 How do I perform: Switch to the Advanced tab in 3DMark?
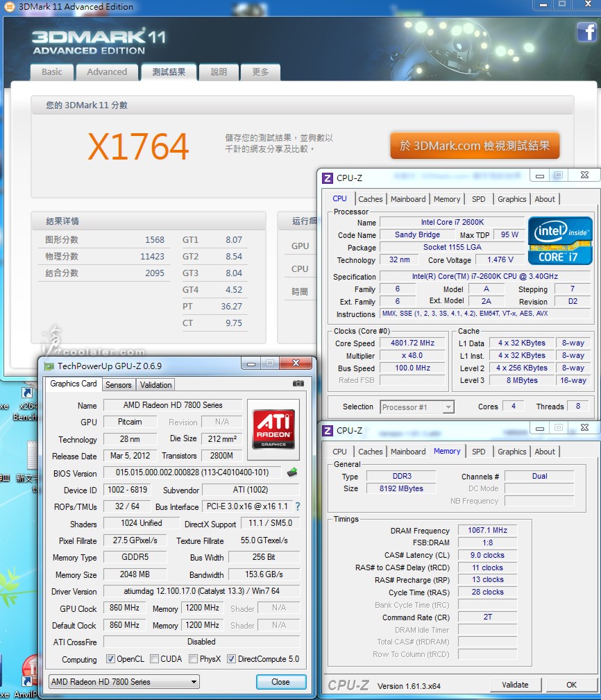(107, 72)
